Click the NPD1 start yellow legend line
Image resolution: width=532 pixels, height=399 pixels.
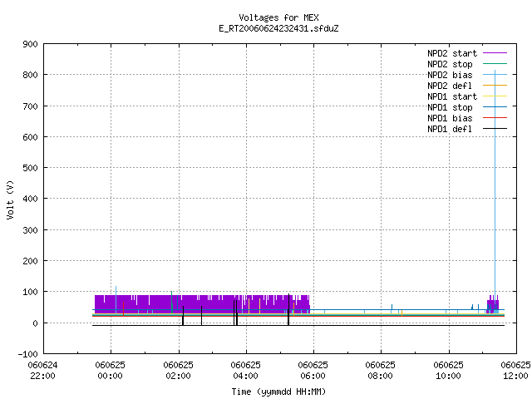pyautogui.click(x=495, y=96)
